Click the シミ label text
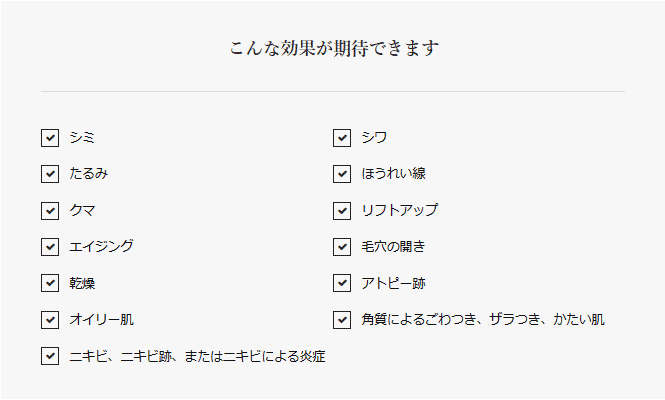This screenshot has height=400, width=665. [82, 137]
